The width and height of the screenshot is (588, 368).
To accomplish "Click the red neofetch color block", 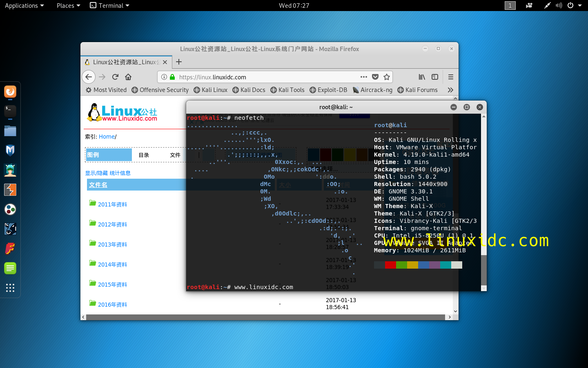I will [390, 265].
